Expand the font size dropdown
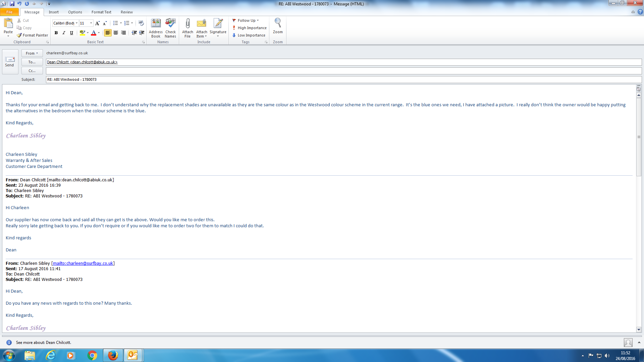This screenshot has height=362, width=644. click(x=91, y=23)
